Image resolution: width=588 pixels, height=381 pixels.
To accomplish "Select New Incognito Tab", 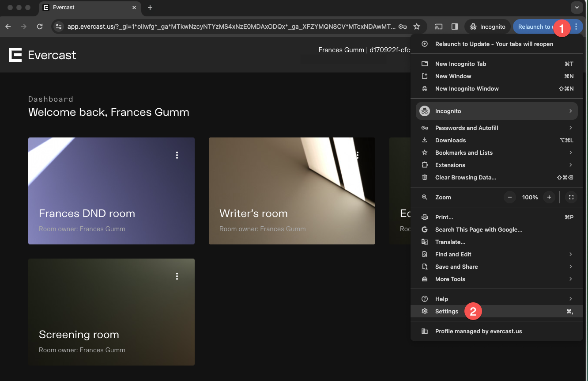I will click(x=497, y=64).
